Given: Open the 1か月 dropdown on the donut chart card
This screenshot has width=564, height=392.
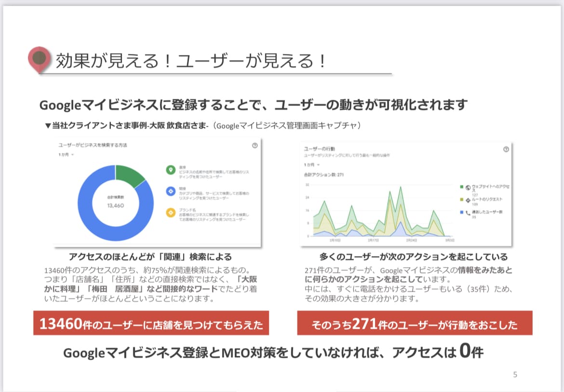Looking at the screenshot, I should coord(66,155).
